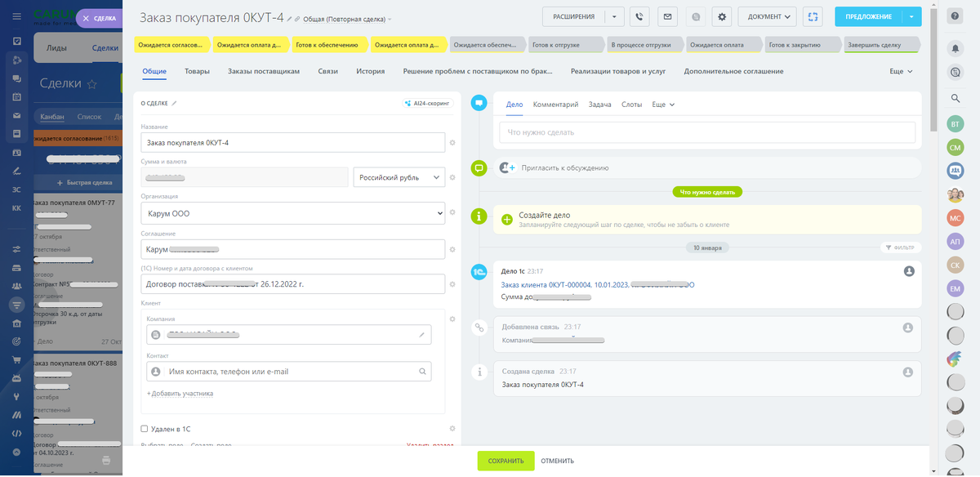Toggle 'Удален в 1С' checkbox
Viewport: 980px width, 477px height.
(x=145, y=428)
